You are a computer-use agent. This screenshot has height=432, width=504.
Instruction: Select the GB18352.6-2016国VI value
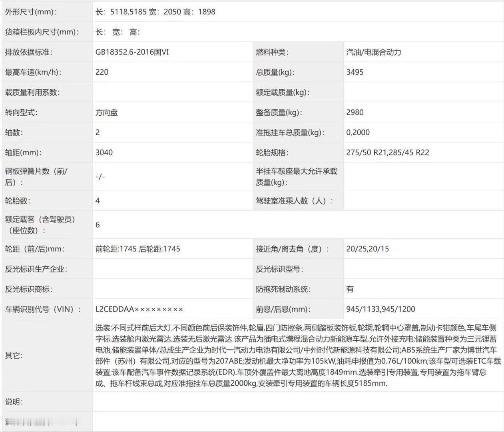[132, 52]
